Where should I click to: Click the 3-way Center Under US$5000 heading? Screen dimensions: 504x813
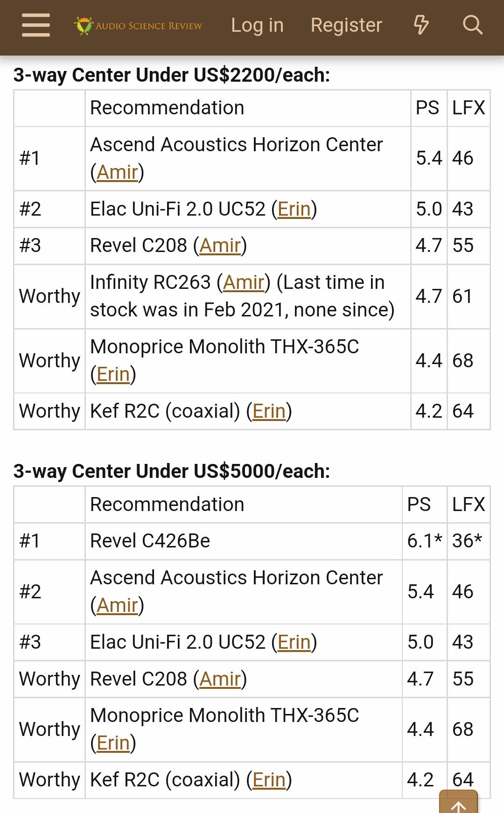point(171,471)
